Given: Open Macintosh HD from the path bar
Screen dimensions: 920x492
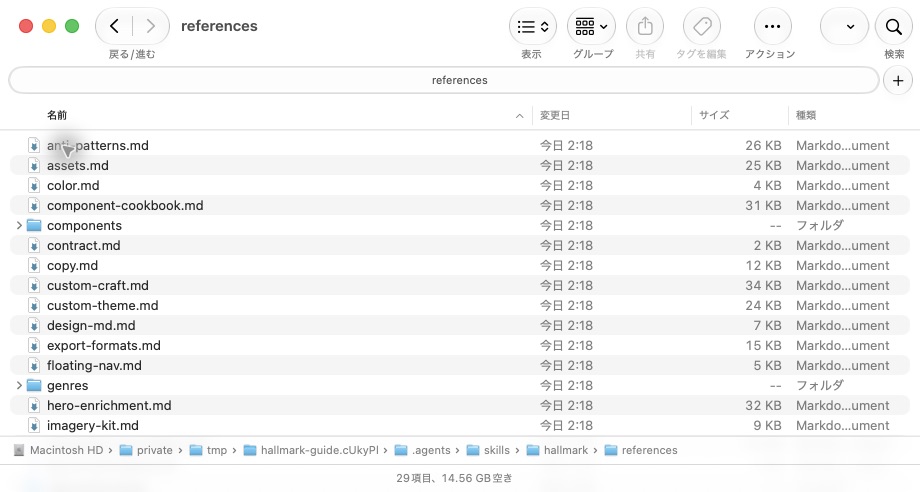Looking at the screenshot, I should coord(58,450).
